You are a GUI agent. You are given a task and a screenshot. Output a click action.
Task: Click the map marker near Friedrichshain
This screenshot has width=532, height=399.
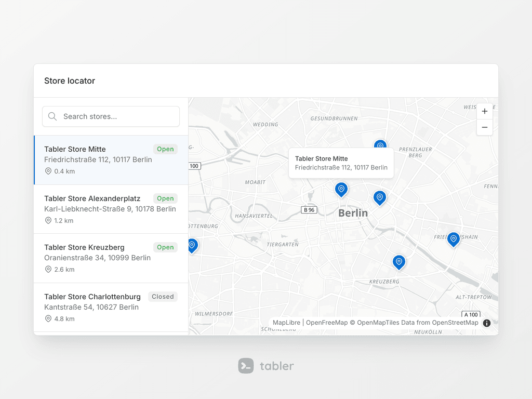pyautogui.click(x=453, y=239)
